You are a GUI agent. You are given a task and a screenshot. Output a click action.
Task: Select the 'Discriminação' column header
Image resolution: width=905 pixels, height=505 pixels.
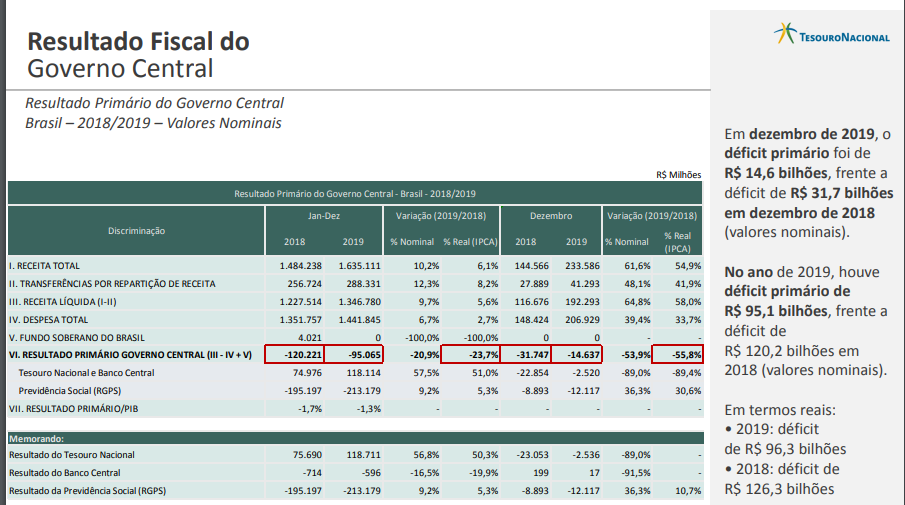pyautogui.click(x=136, y=231)
